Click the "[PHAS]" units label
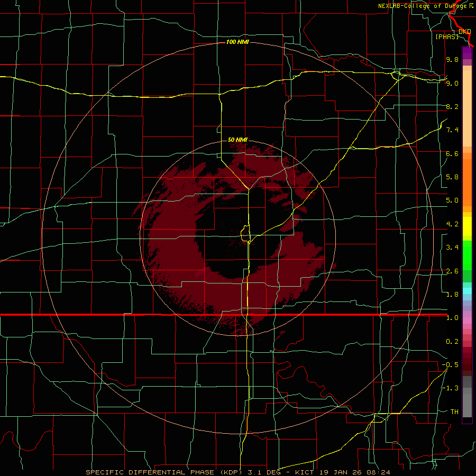Viewport: 476px width, 476px height. (x=447, y=36)
